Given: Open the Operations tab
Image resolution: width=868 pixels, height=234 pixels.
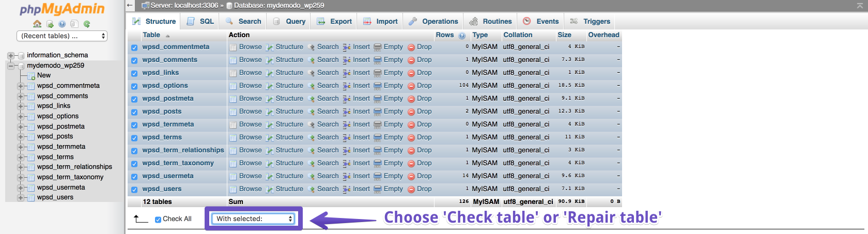Looking at the screenshot, I should pos(433,21).
